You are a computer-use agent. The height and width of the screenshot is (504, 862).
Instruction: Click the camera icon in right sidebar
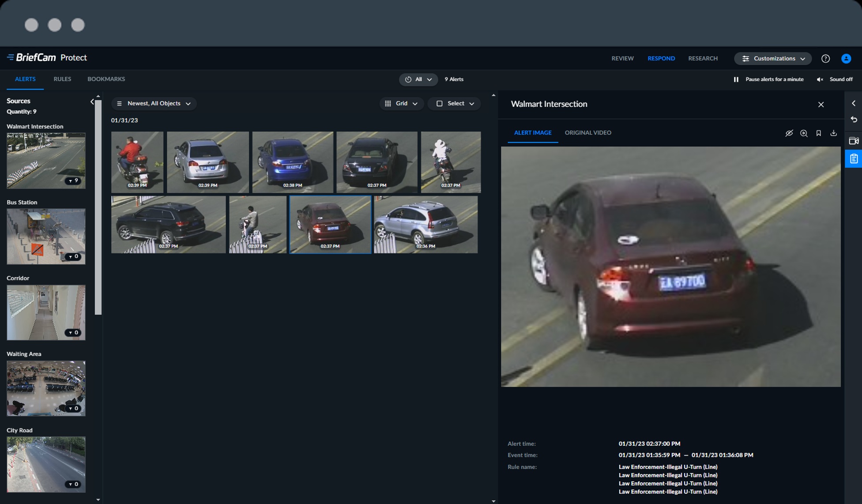[853, 141]
